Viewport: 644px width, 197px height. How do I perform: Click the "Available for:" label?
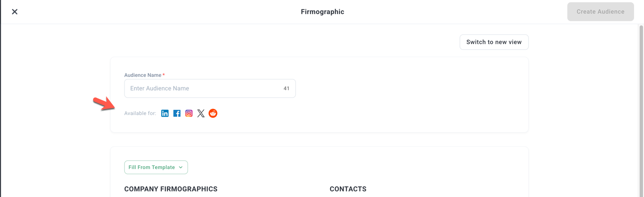[140, 113]
